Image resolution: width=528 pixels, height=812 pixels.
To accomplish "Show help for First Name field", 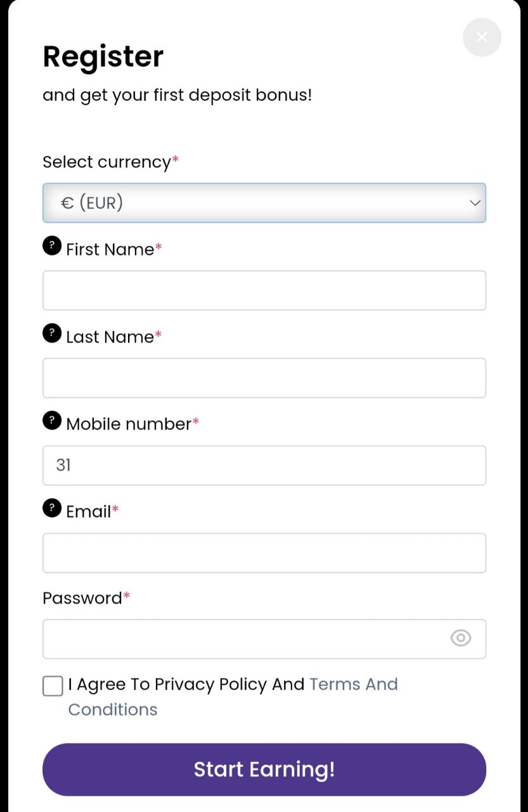I will (x=52, y=246).
